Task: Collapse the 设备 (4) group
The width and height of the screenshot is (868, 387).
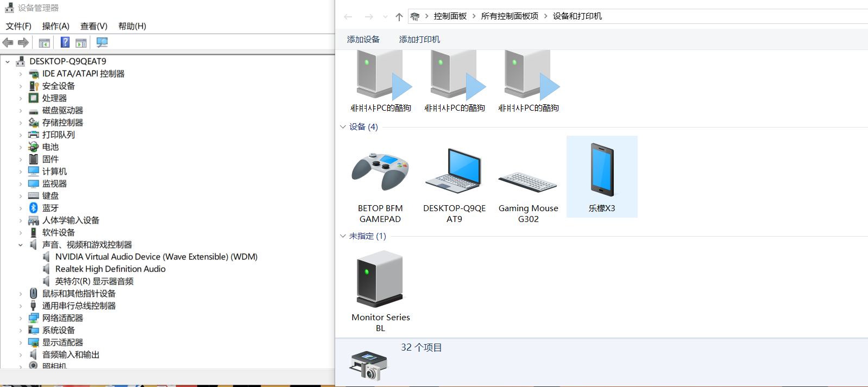Action: [x=343, y=127]
